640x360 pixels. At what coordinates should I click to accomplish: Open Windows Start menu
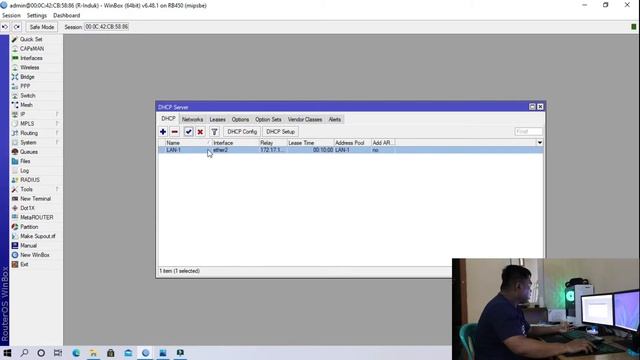[x=7, y=353]
